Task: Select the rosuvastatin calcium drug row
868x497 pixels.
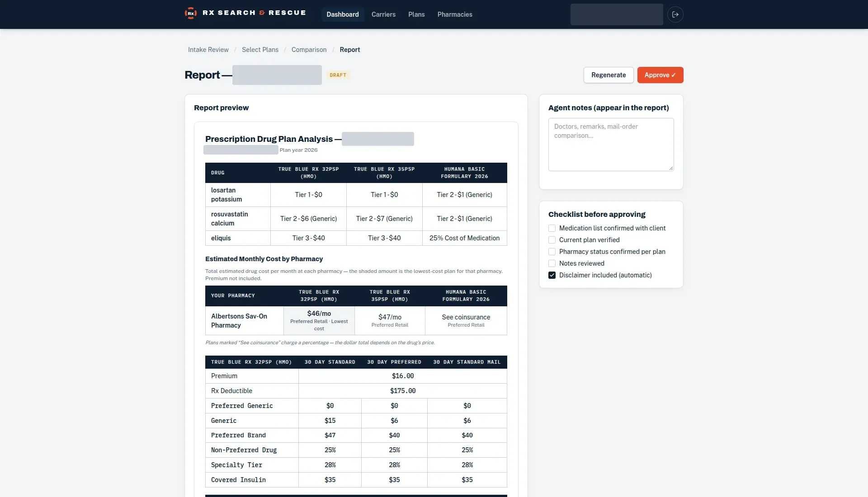Action: [356, 219]
